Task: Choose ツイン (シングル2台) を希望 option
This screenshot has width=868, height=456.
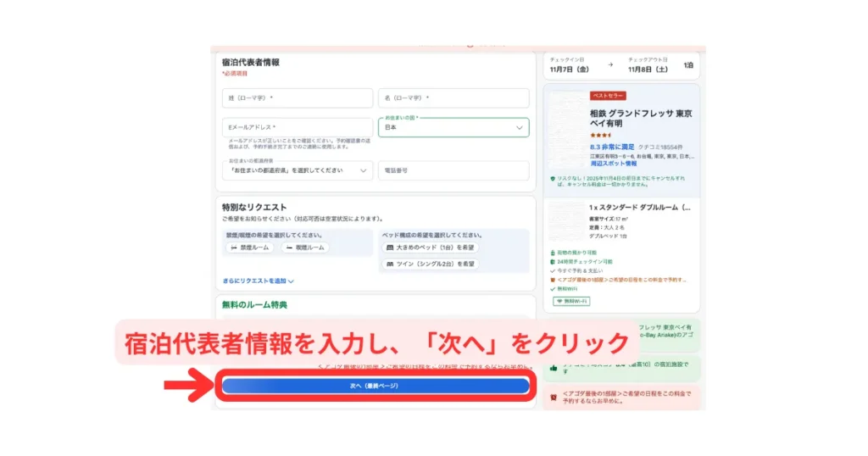Action: point(431,264)
